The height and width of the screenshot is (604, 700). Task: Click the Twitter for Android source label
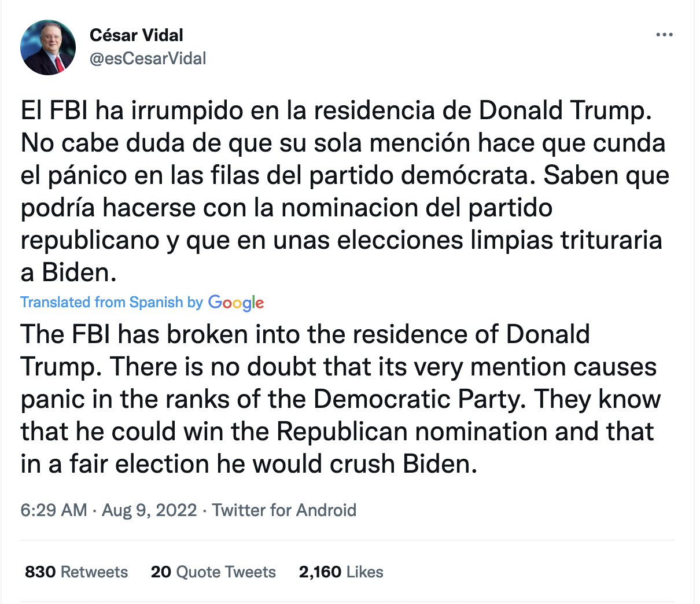click(x=284, y=510)
